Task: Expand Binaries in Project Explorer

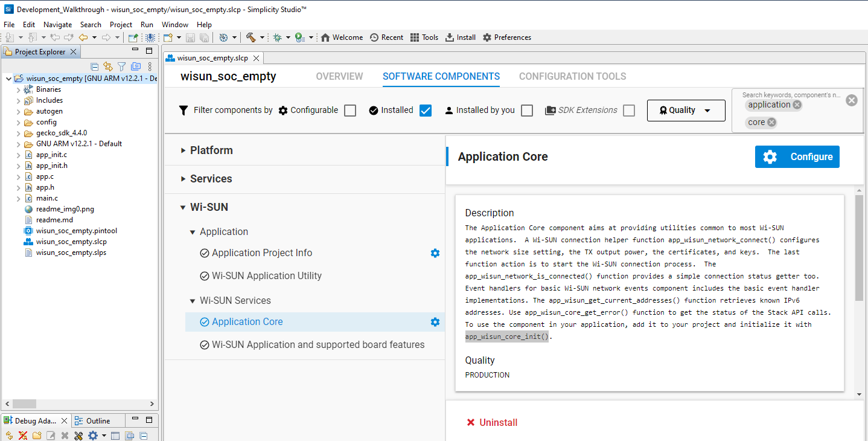Action: [18, 89]
